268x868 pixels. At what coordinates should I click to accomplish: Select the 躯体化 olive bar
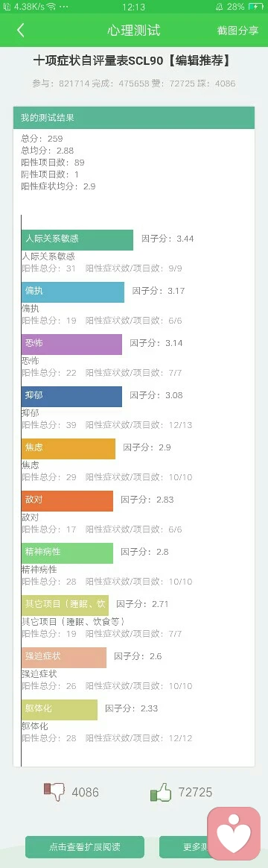[x=60, y=709]
